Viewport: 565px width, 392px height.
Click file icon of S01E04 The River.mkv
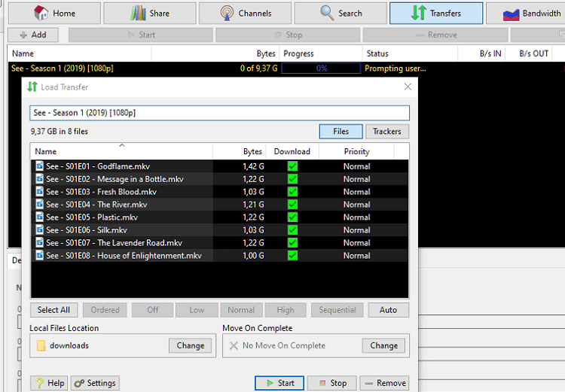click(x=40, y=204)
